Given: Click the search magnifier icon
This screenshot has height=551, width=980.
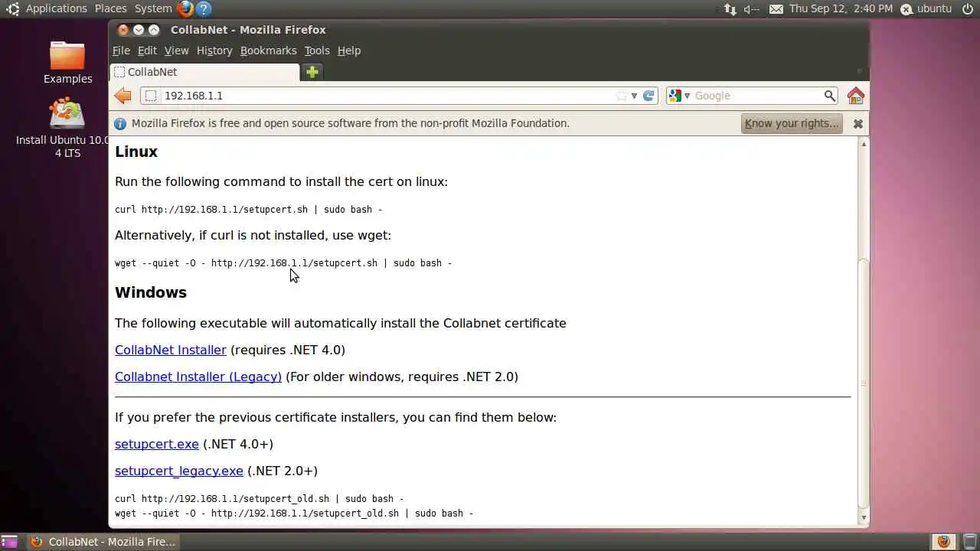Looking at the screenshot, I should (x=829, y=96).
